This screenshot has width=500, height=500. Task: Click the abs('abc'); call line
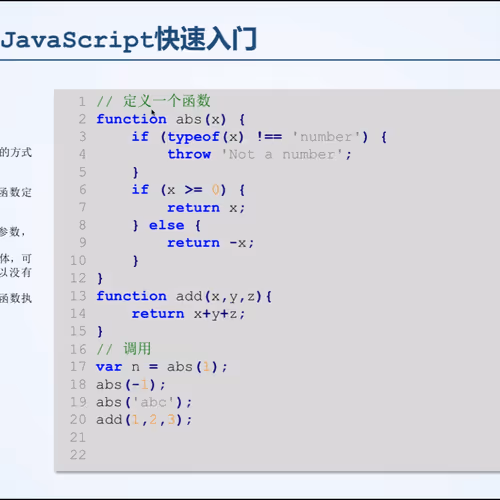(144, 402)
